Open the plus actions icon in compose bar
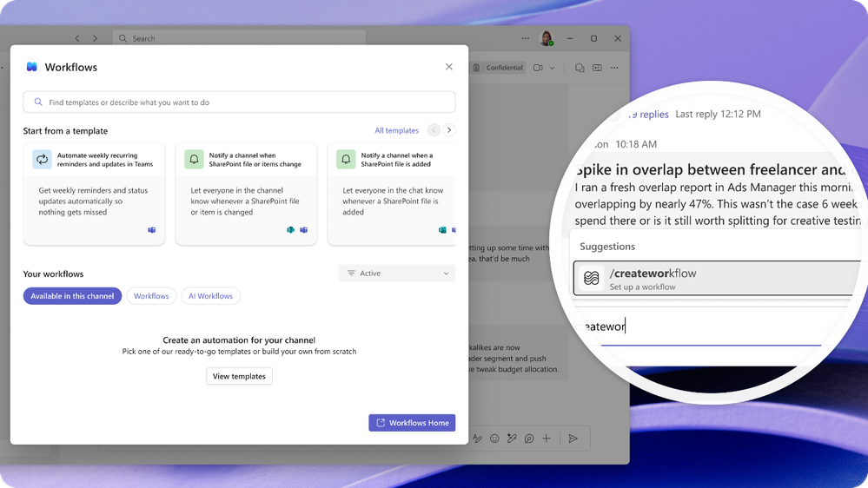The width and height of the screenshot is (868, 488). coord(547,439)
